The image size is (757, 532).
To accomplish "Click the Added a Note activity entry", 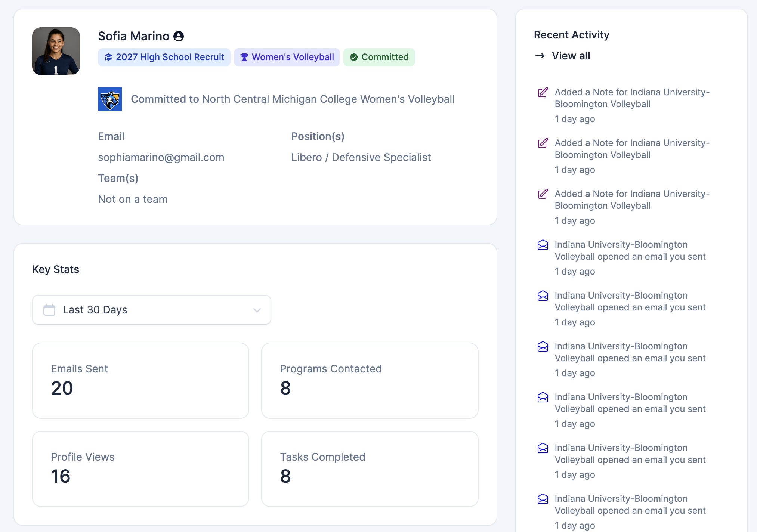I will [x=631, y=98].
